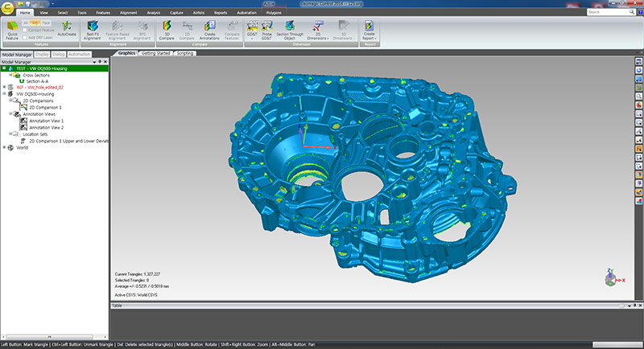Click the Search input field
Viewport: 644px width, 349px height.
(x=605, y=13)
